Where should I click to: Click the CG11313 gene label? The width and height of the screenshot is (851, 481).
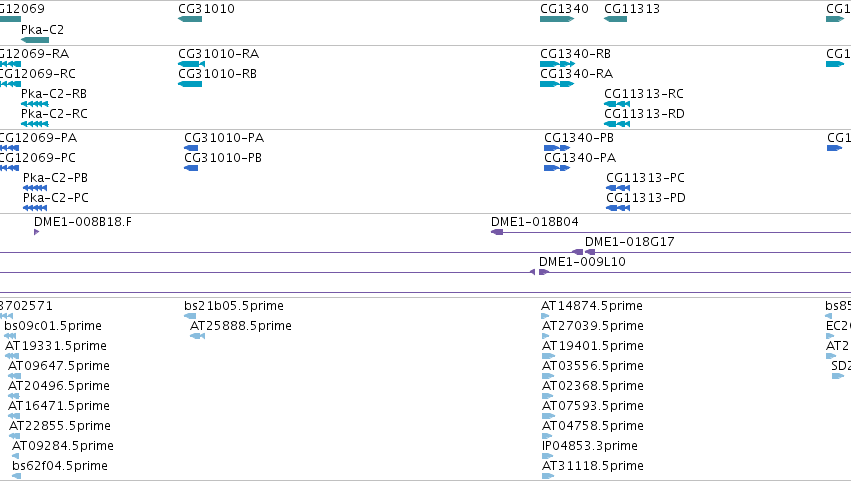632,9
